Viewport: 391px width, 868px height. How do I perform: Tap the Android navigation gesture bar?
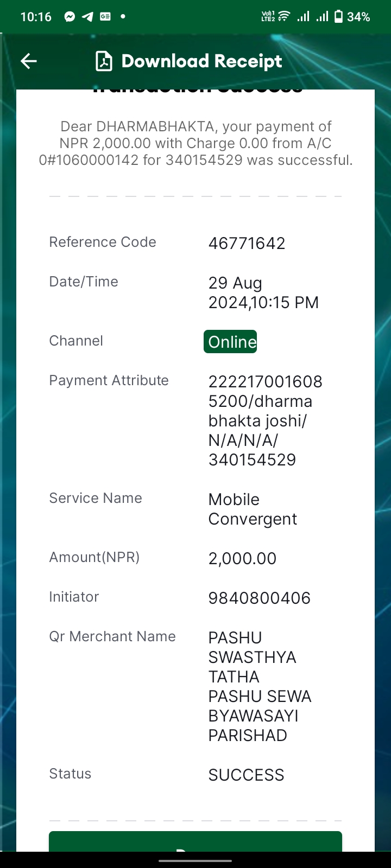[195, 860]
